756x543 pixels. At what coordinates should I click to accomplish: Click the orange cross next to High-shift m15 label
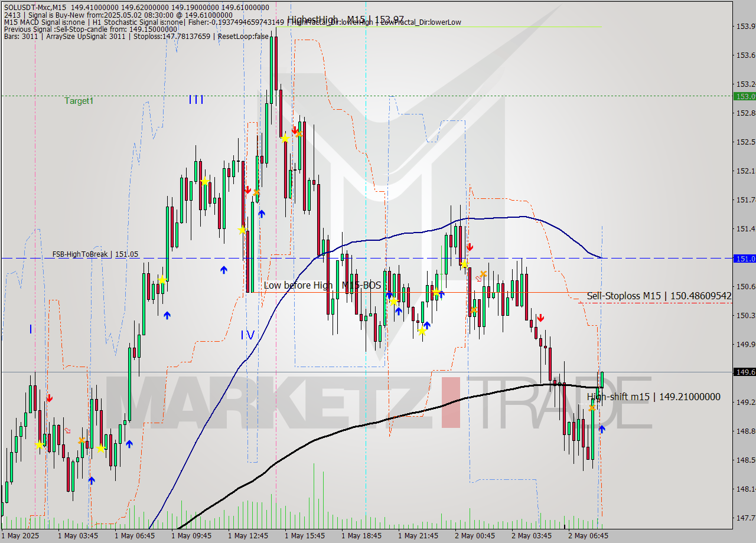coord(592,408)
